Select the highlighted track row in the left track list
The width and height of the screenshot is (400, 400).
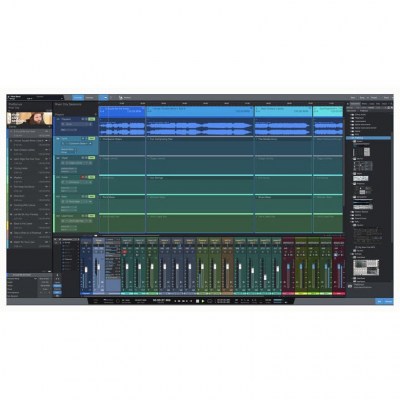click(29, 133)
